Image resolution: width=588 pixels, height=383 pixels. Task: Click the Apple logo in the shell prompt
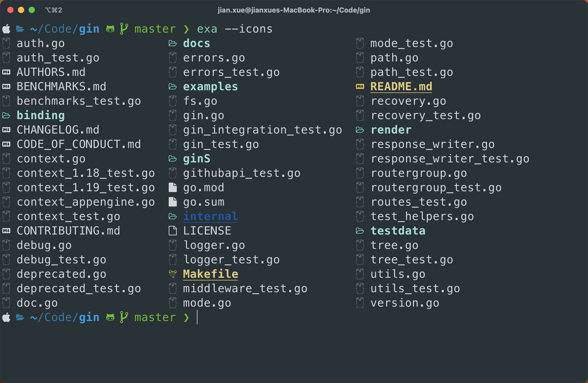point(6,29)
